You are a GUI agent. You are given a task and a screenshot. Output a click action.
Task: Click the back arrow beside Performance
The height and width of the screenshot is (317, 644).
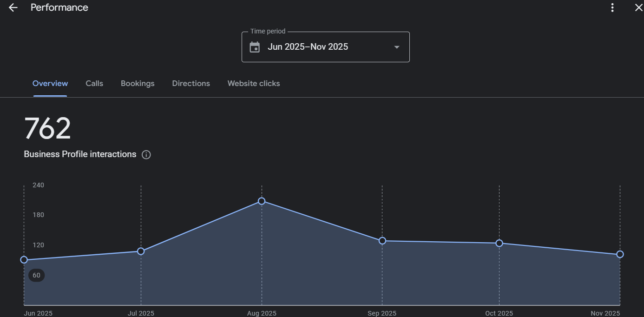point(13,7)
